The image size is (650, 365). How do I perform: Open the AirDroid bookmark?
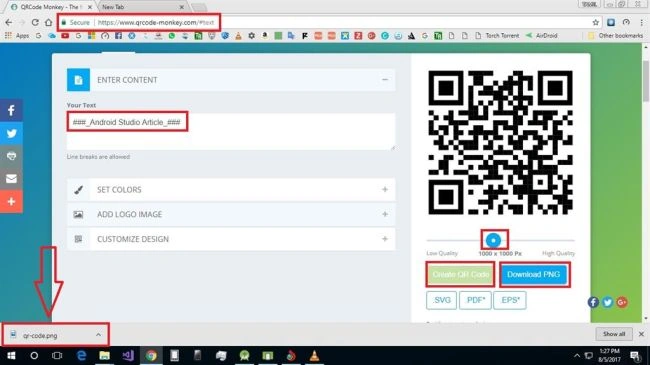pos(541,36)
